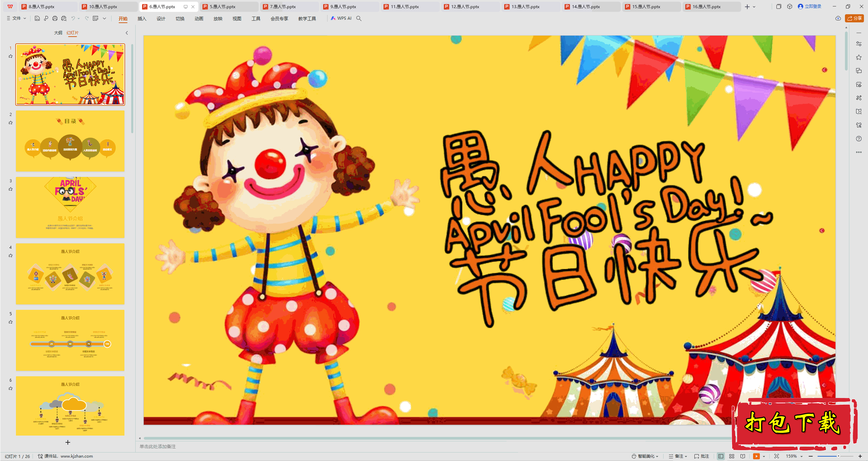Click the 立即登录 login link
868x461 pixels.
point(810,6)
